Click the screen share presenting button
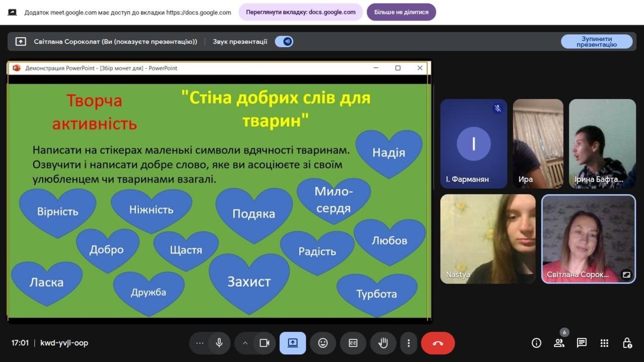 tap(293, 343)
